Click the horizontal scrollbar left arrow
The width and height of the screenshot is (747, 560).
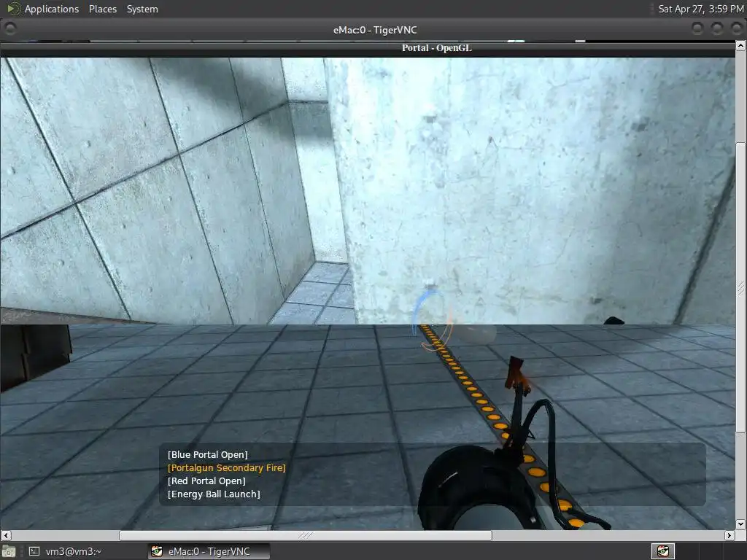(6, 535)
